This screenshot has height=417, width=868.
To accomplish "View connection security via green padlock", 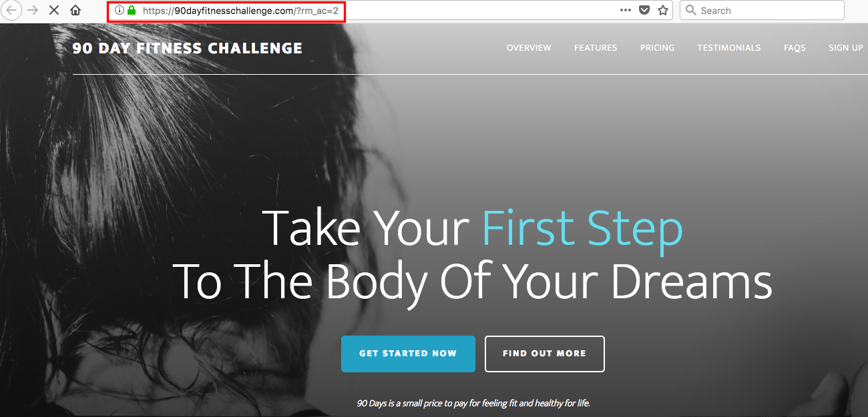I will click(x=132, y=11).
